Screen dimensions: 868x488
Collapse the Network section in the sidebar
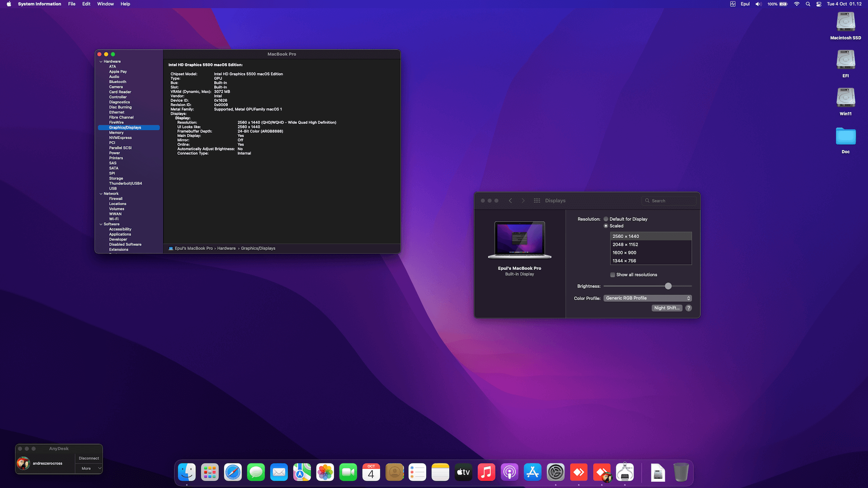tap(101, 194)
